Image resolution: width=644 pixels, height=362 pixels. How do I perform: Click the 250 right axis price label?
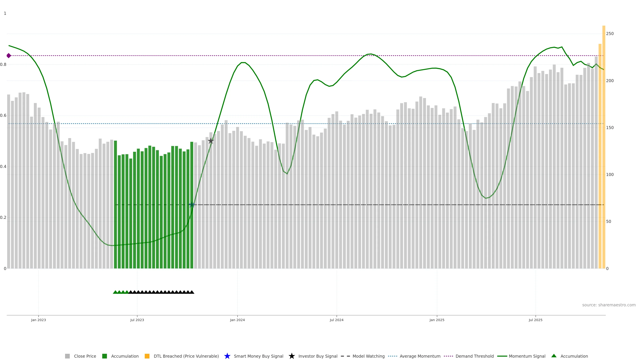tap(610, 34)
